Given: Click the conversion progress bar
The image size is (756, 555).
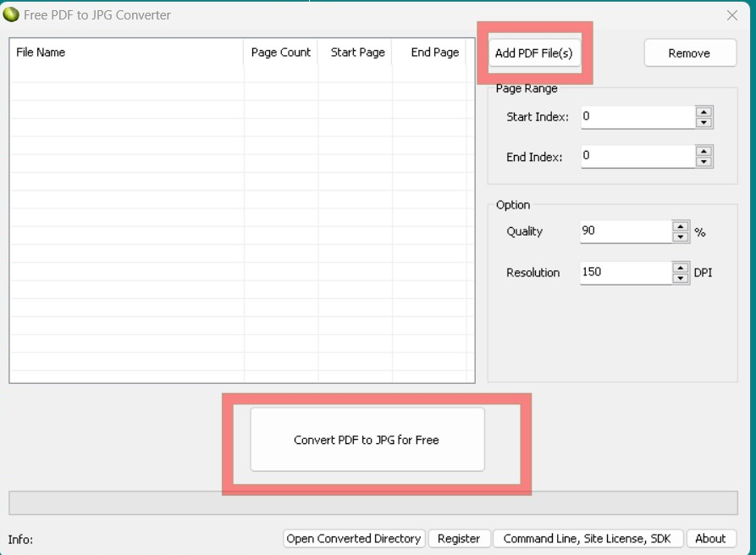Looking at the screenshot, I should pyautogui.click(x=373, y=502).
